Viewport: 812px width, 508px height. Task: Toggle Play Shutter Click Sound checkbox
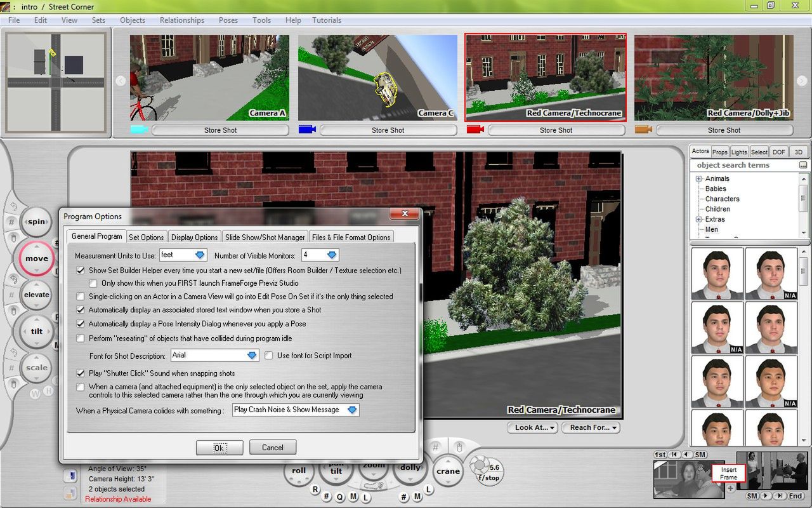[81, 373]
